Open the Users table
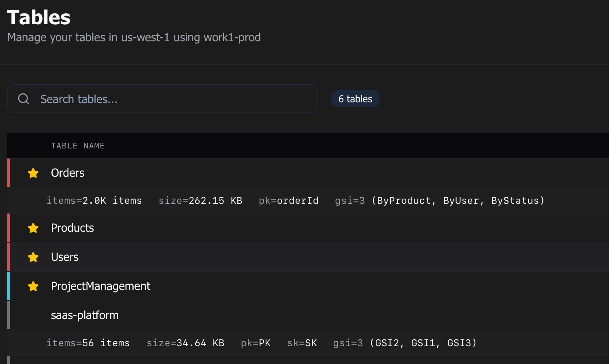This screenshot has height=364, width=609. [65, 257]
